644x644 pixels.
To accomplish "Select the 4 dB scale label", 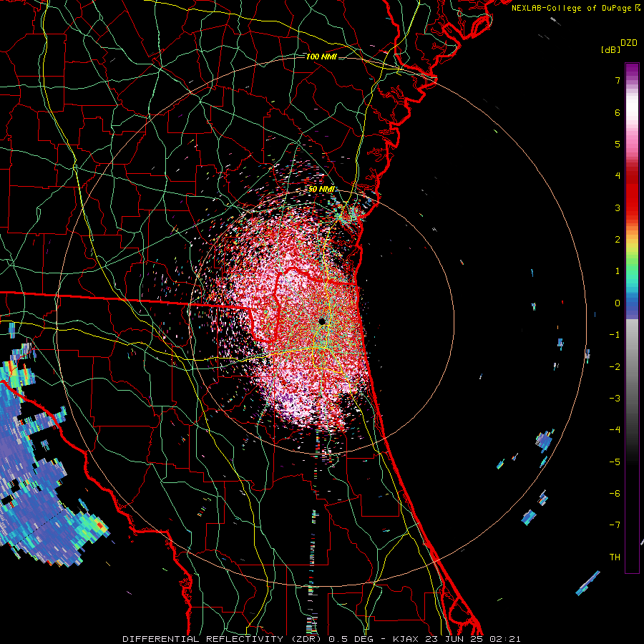I will [618, 176].
